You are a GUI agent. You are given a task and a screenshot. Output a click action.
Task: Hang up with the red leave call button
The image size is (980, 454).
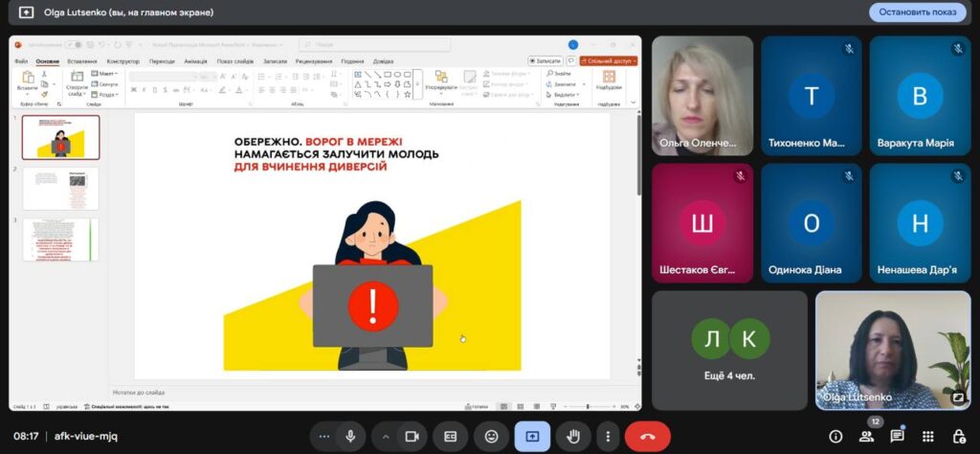click(647, 436)
